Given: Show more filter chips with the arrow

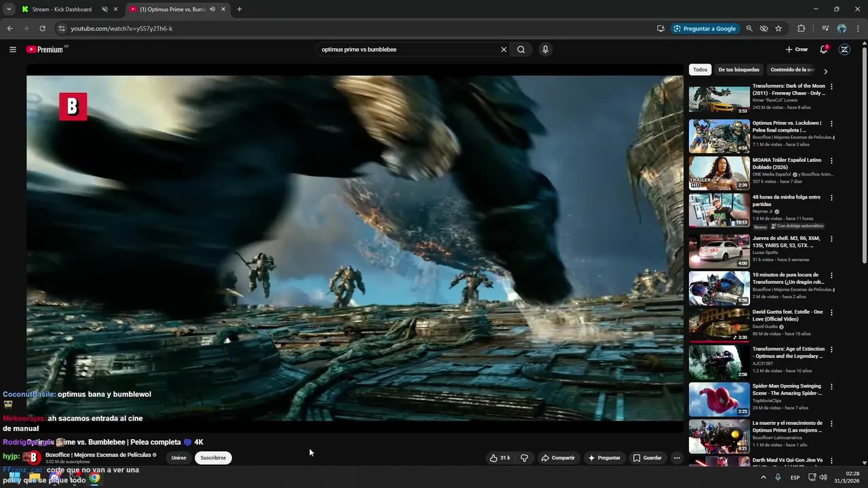Looking at the screenshot, I should tap(825, 71).
